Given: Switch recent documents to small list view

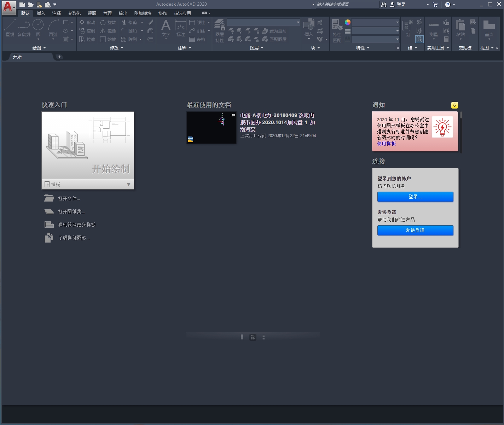Looking at the screenshot, I should 263,337.
